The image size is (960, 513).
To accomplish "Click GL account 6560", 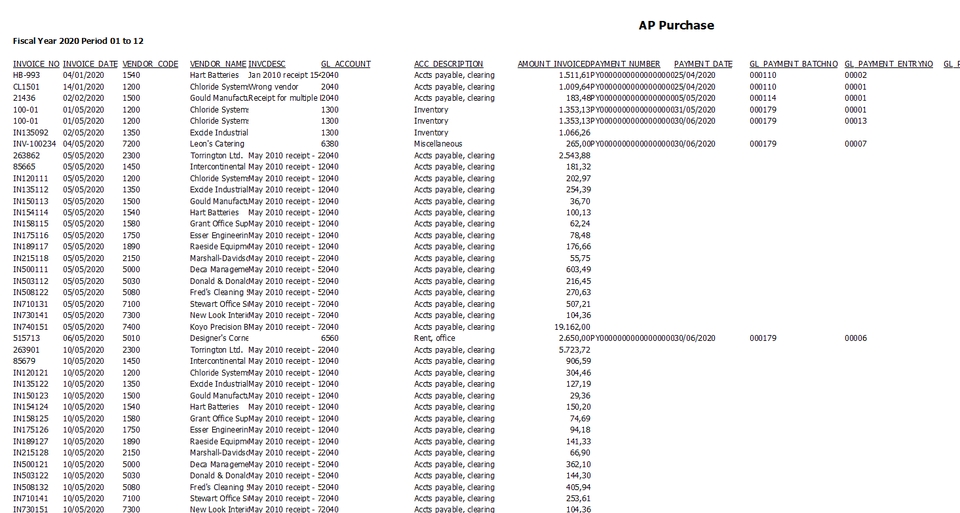I will pos(329,338).
